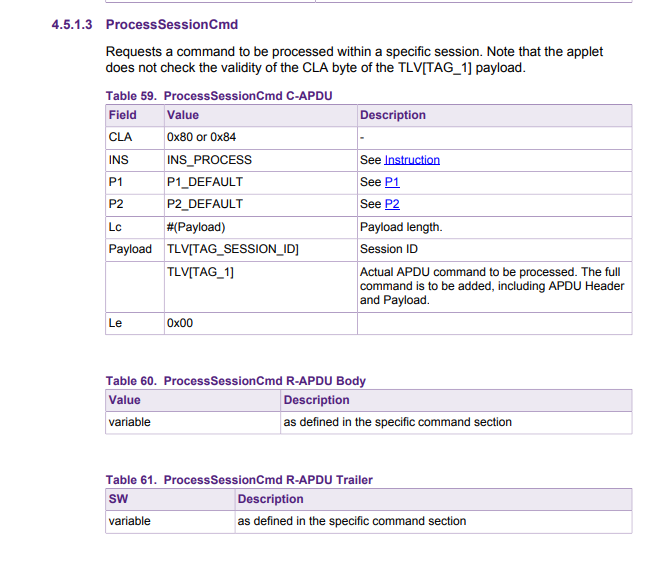
Task: Follow the "P1" link in the description column
Action: click(392, 182)
